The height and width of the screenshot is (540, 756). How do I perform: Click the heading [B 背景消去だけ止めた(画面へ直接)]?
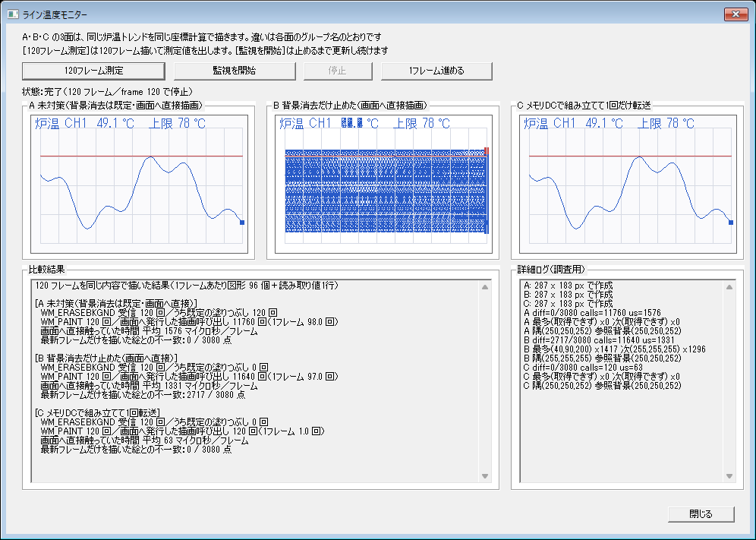(x=106, y=358)
